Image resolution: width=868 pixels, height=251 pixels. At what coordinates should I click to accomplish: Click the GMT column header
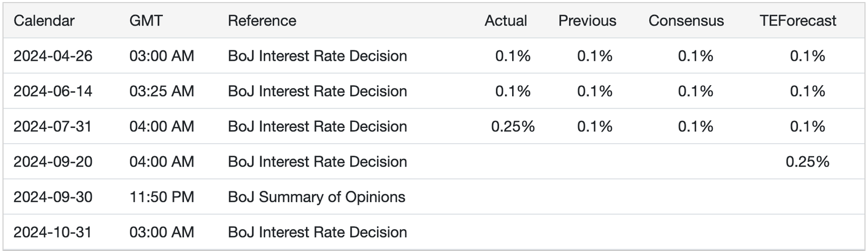[146, 21]
